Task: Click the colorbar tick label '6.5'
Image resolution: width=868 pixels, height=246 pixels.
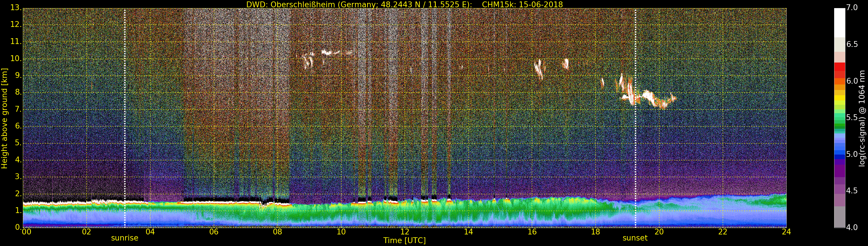Action: tap(852, 44)
